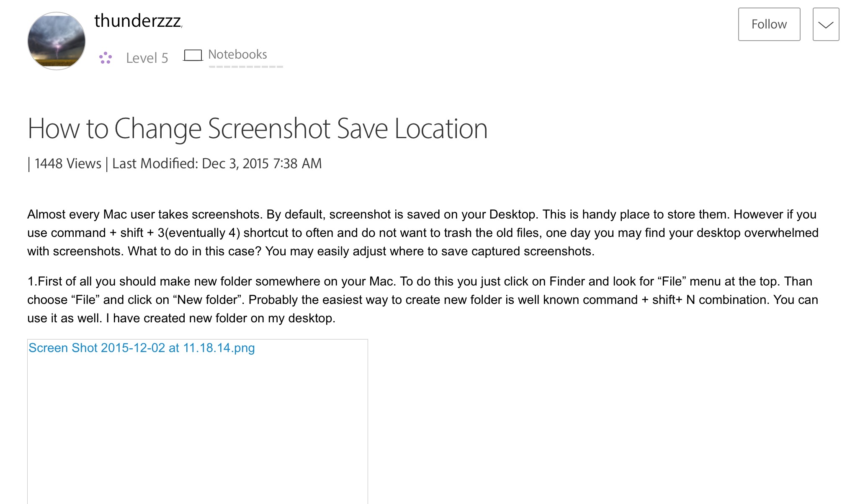Click the word "Finder" in step 1
Screen dimensions: 855x504
click(x=567, y=281)
